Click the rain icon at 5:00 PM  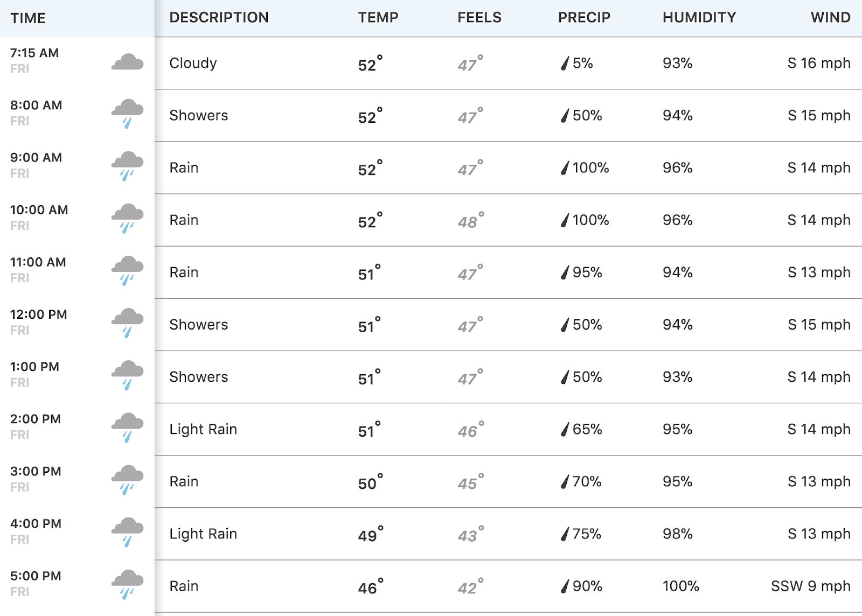pyautogui.click(x=128, y=584)
